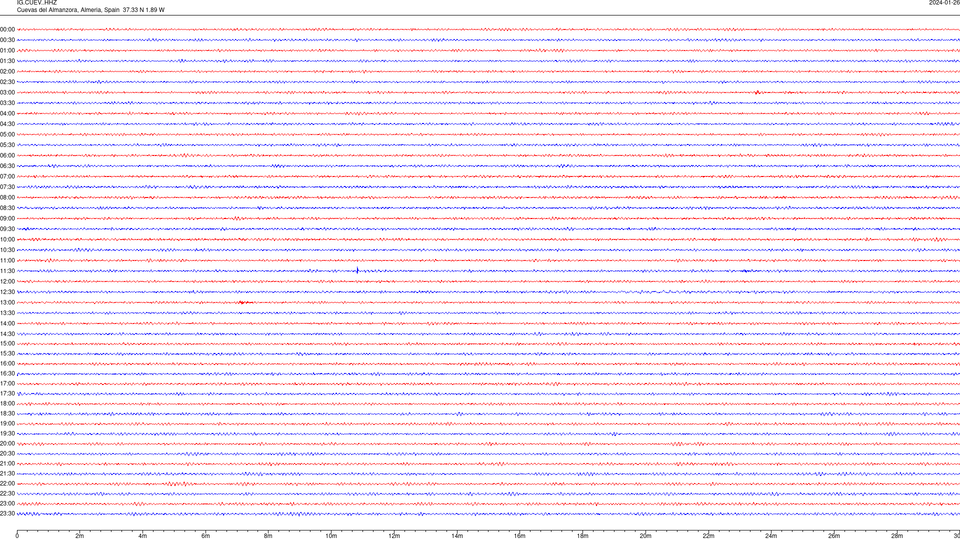This screenshot has height=540, width=960.
Task: Select the 01:00 trace time label
Action: coord(7,51)
